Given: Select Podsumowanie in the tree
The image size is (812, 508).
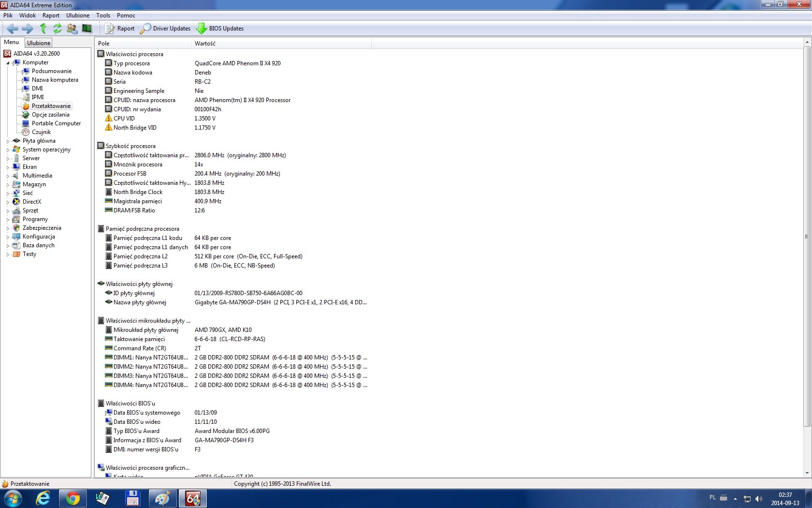Looking at the screenshot, I should [x=52, y=71].
